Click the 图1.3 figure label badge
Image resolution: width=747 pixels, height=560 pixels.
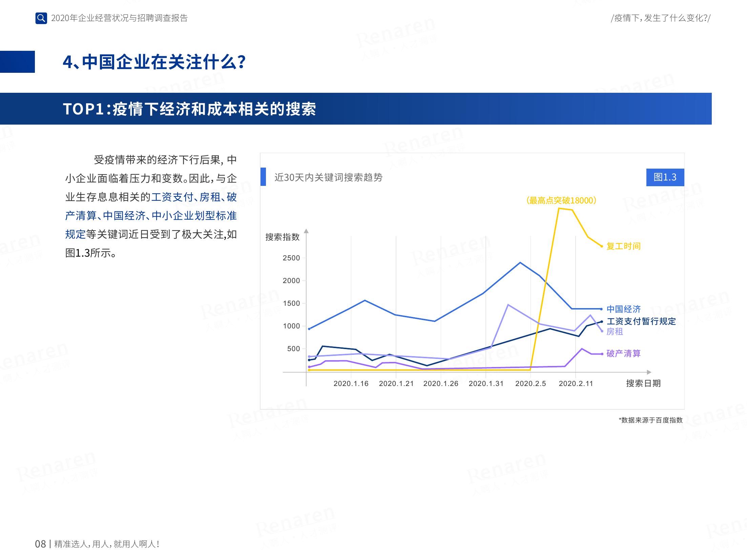tap(665, 177)
